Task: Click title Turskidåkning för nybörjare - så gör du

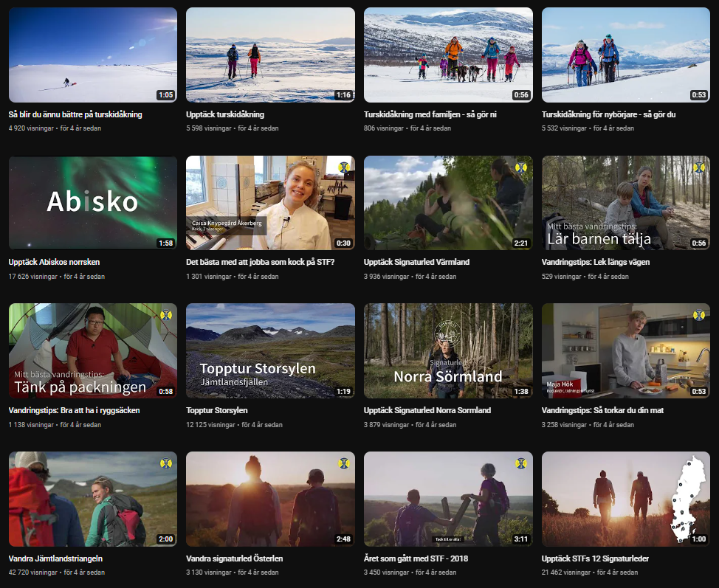Action: [608, 114]
